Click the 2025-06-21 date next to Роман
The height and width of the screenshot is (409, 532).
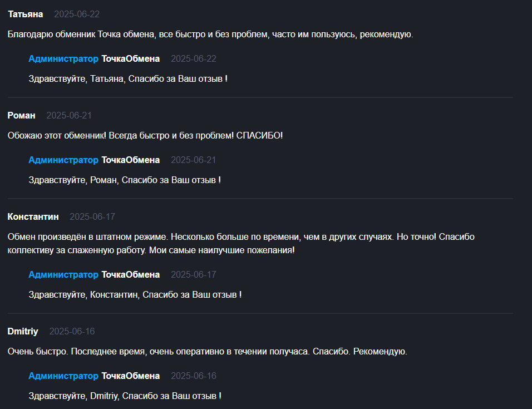point(69,116)
